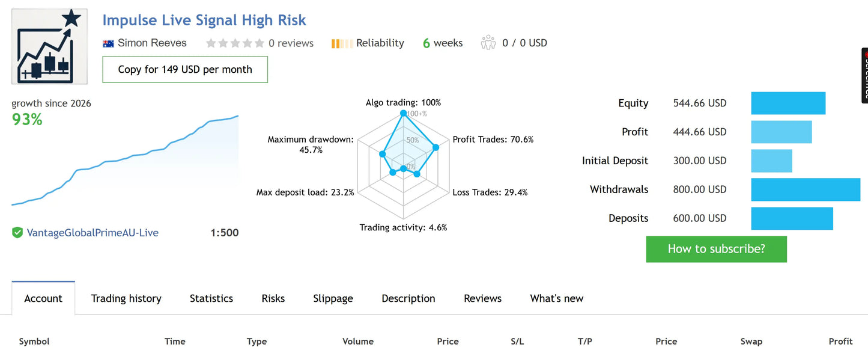The height and width of the screenshot is (350, 868).
Task: Click the How to subscribe button
Action: coord(716,249)
